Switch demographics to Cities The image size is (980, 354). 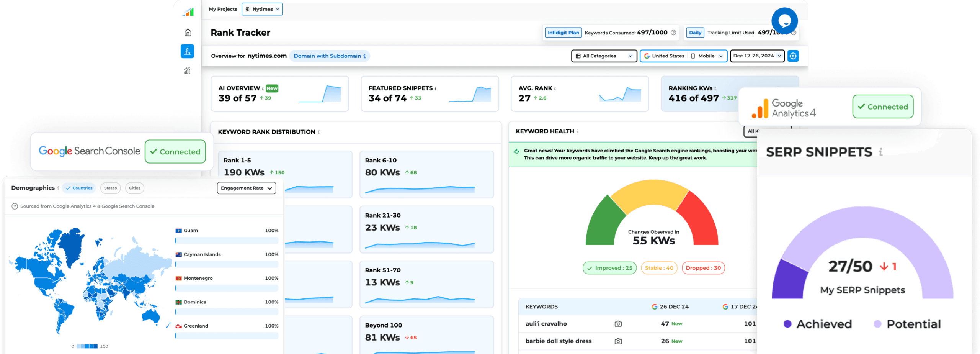134,188
